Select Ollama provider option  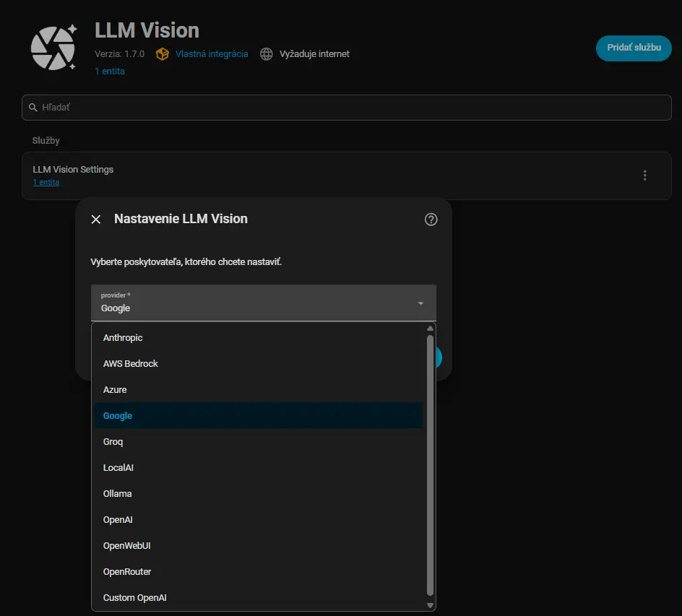pos(259,494)
